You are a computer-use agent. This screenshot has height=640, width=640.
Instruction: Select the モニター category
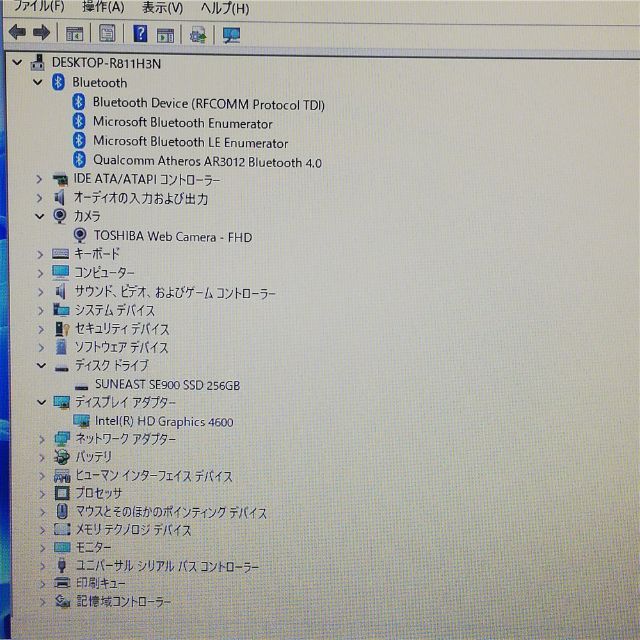(93, 547)
